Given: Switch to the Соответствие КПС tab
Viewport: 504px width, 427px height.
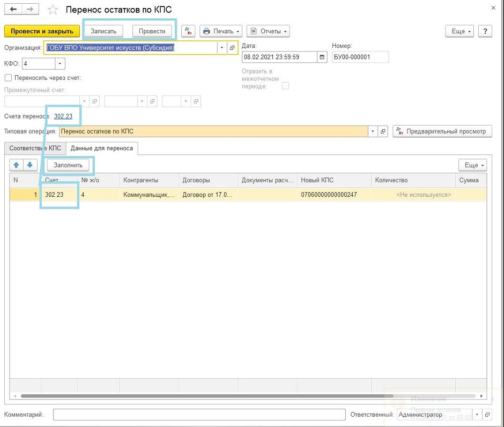Looking at the screenshot, I should (35, 148).
